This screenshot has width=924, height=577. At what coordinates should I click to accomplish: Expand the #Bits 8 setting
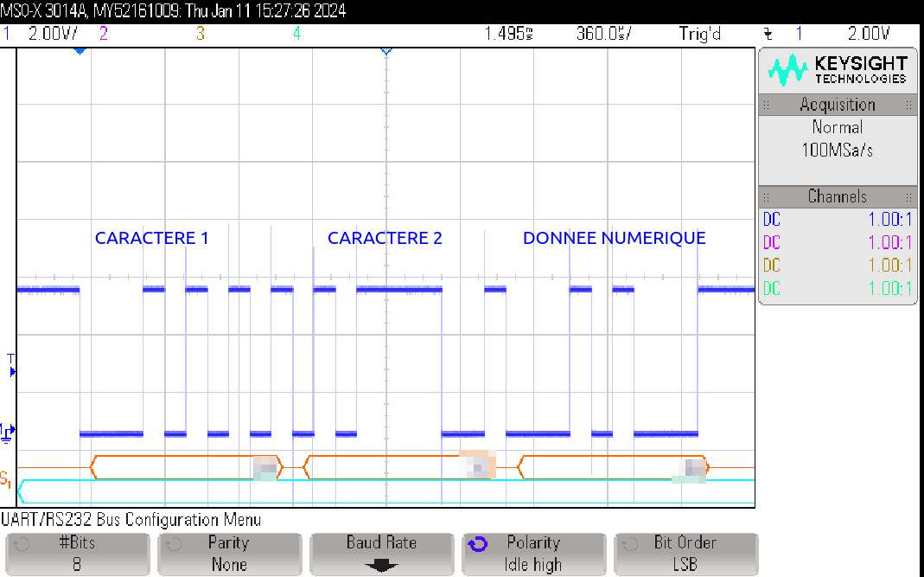(77, 554)
